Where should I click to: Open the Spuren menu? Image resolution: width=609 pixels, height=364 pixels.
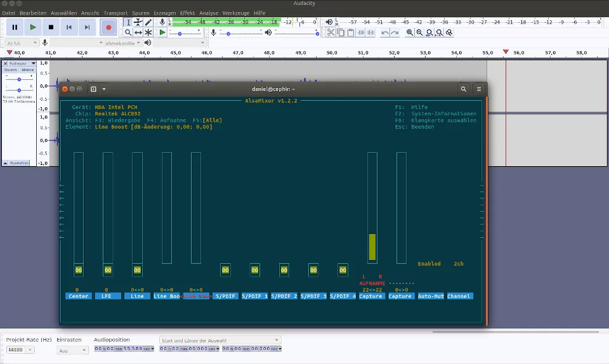[x=140, y=13]
